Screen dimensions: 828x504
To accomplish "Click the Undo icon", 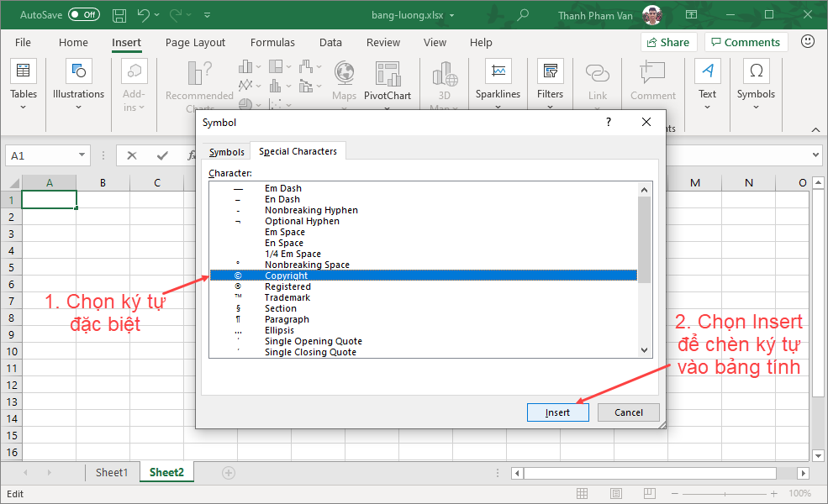I will click(x=143, y=15).
